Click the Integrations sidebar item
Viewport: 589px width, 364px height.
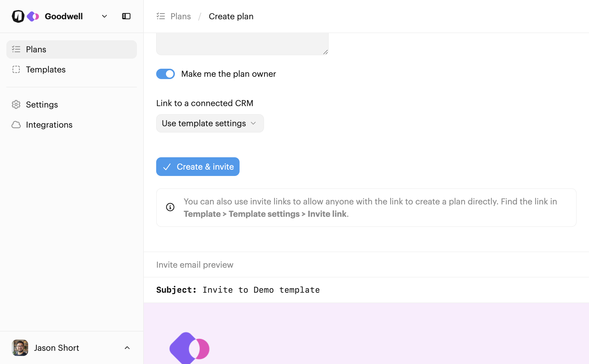click(x=49, y=125)
